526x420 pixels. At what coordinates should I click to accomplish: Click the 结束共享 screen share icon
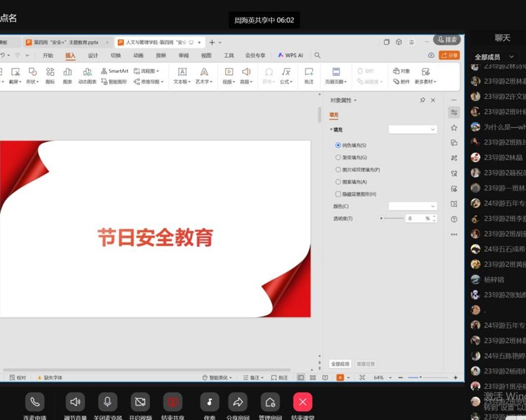(172, 402)
